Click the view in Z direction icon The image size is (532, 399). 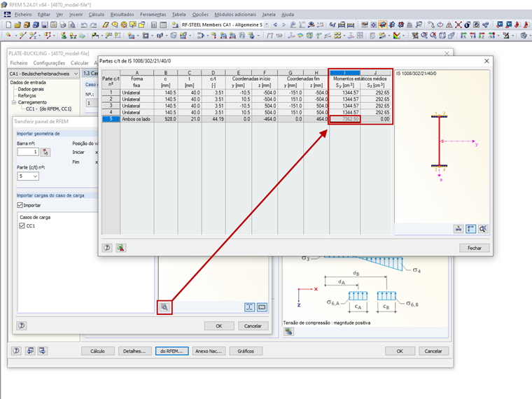(x=482, y=35)
